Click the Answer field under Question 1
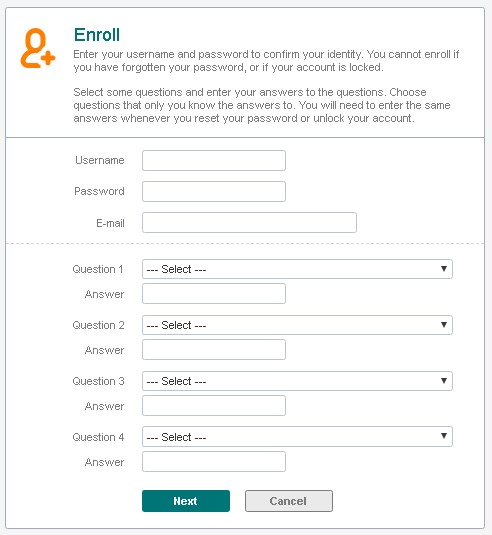492x535 pixels. pos(214,293)
